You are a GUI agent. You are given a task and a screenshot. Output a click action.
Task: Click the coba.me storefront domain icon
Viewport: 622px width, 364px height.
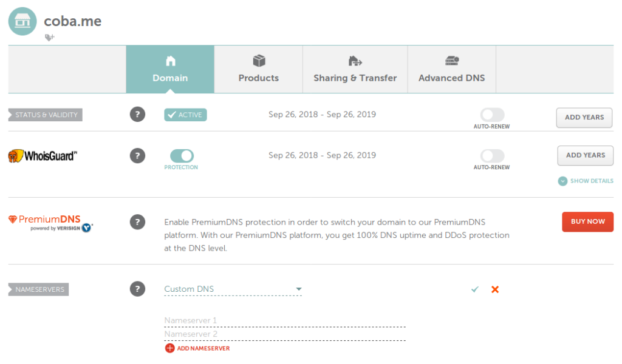click(x=23, y=22)
